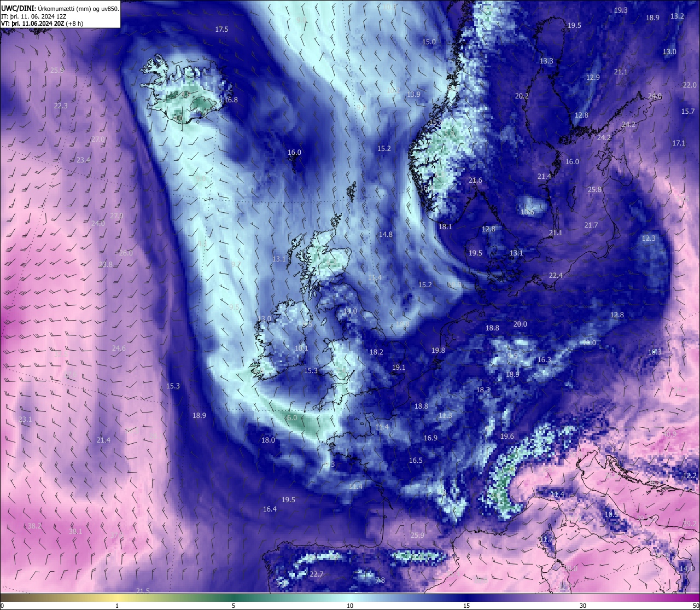Screen dimensions: 700x610
Task: Click the 12.9 value label
Action: pyautogui.click(x=593, y=78)
